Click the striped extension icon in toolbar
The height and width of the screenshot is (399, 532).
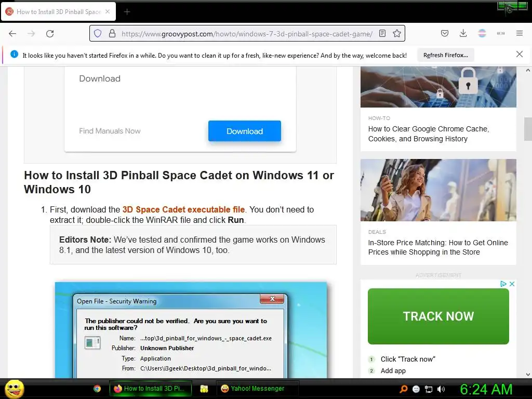[482, 33]
